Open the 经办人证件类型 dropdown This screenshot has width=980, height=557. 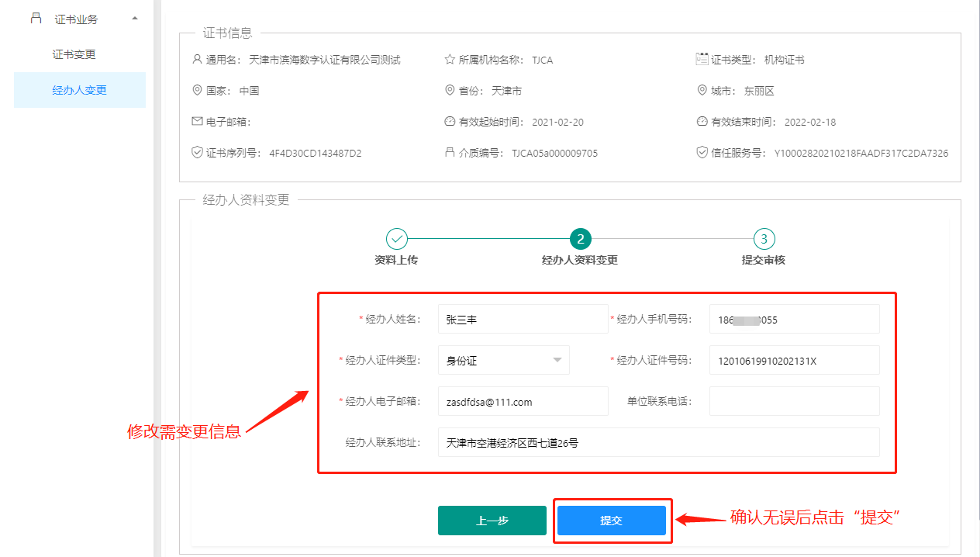504,360
